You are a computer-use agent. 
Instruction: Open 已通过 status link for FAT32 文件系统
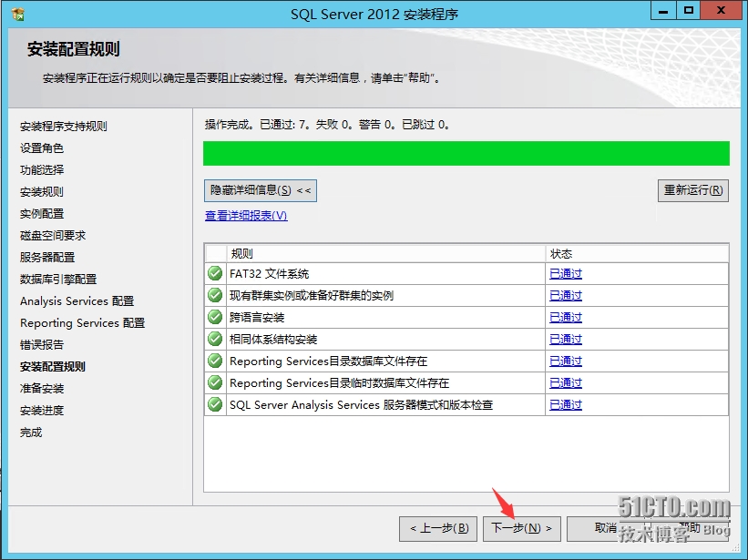566,273
